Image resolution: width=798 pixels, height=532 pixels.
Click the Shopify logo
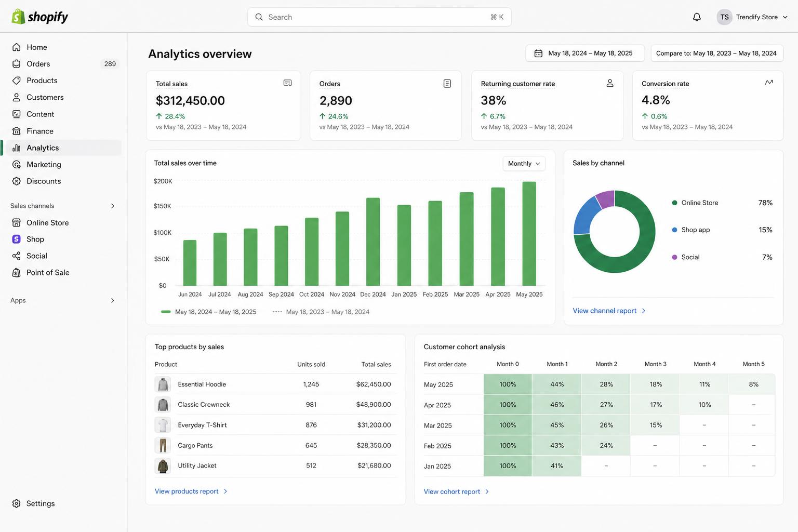tap(39, 17)
